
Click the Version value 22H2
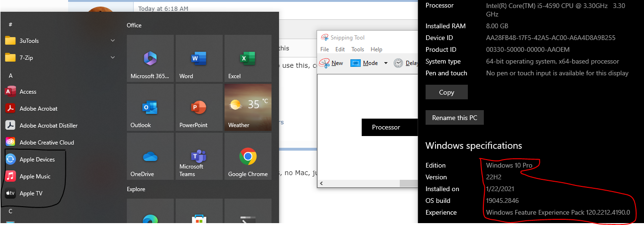494,177
